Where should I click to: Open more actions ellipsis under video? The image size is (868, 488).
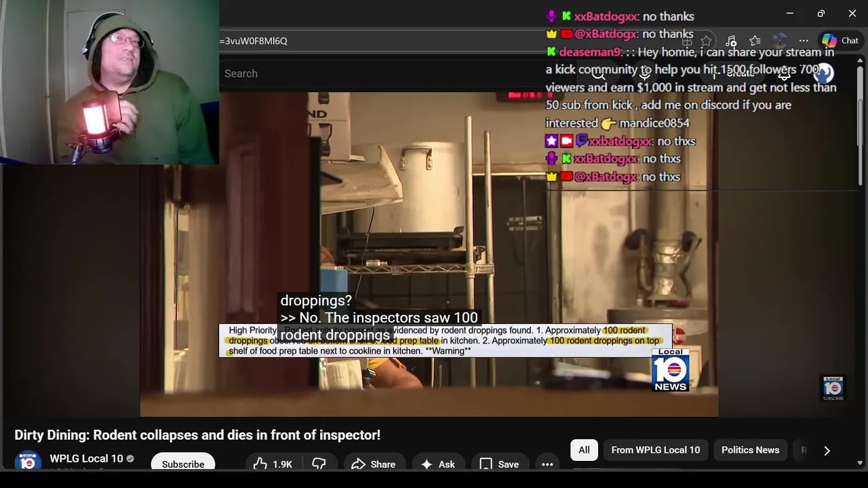tap(547, 464)
